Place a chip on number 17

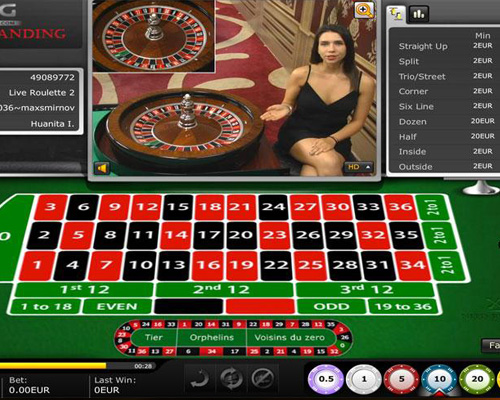click(x=209, y=235)
